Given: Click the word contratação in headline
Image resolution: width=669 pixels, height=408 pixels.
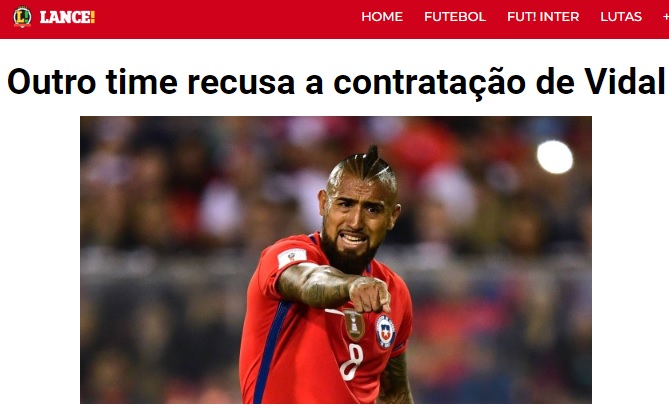Looking at the screenshot, I should click(x=429, y=81).
